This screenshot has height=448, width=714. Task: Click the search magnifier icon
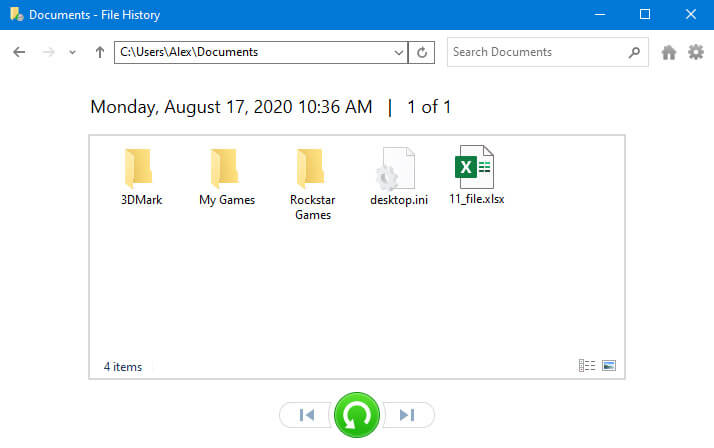point(634,52)
